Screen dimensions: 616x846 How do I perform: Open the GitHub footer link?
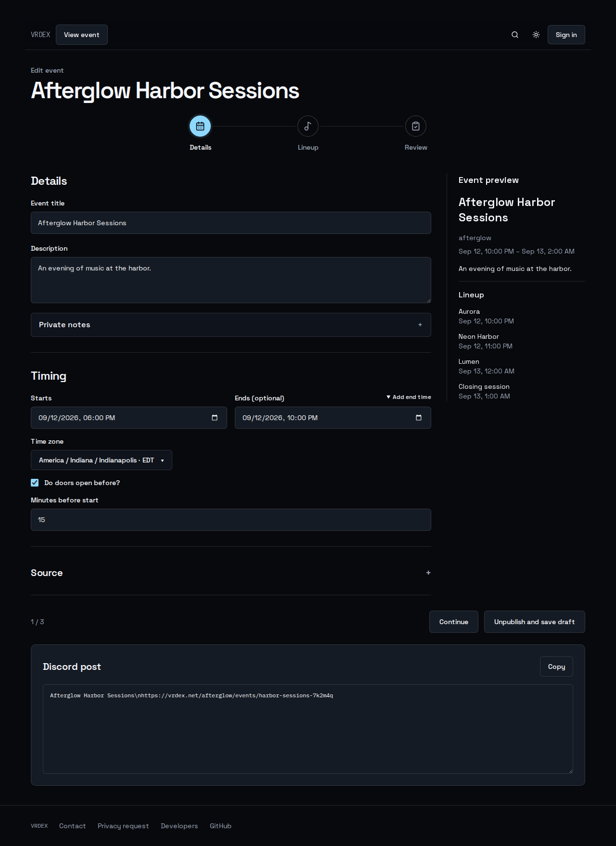coord(220,826)
